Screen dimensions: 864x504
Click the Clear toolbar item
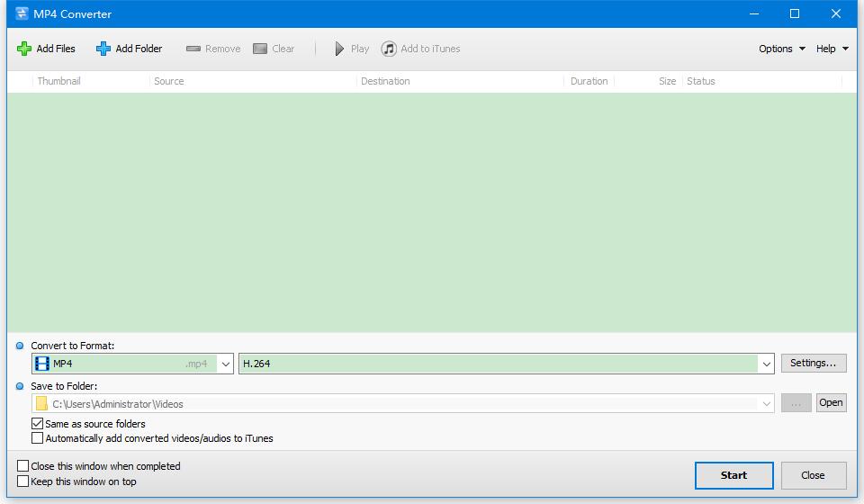pos(274,49)
